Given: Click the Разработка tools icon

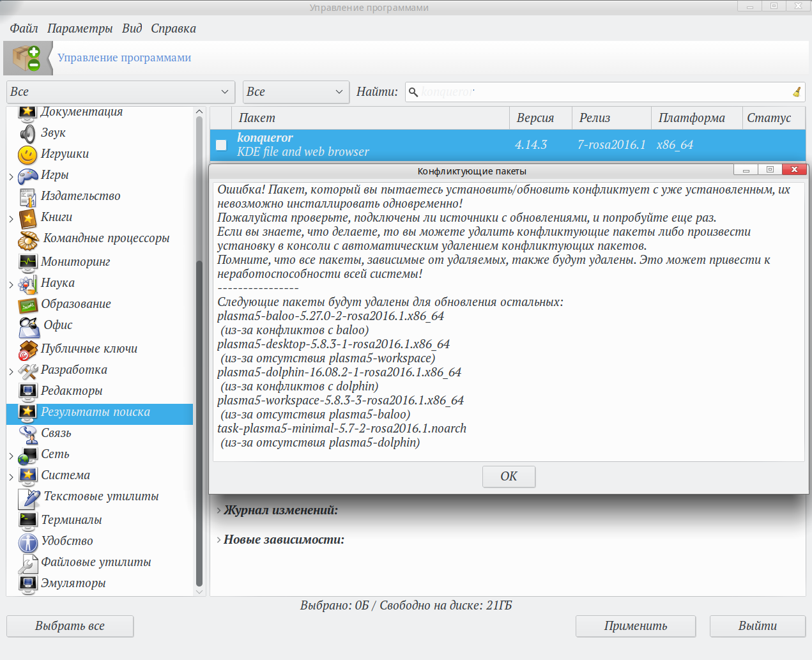Looking at the screenshot, I should click(27, 370).
